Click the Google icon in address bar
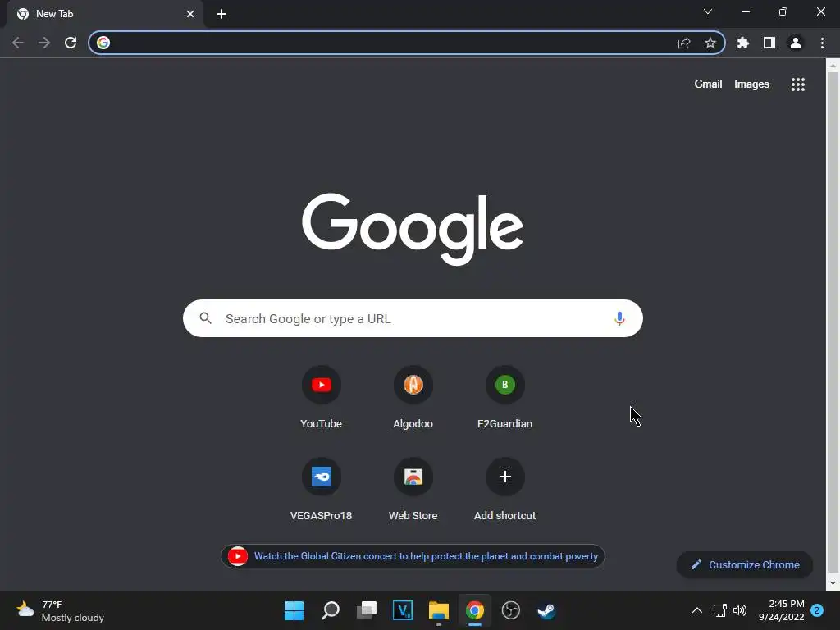The image size is (840, 630). click(x=103, y=43)
